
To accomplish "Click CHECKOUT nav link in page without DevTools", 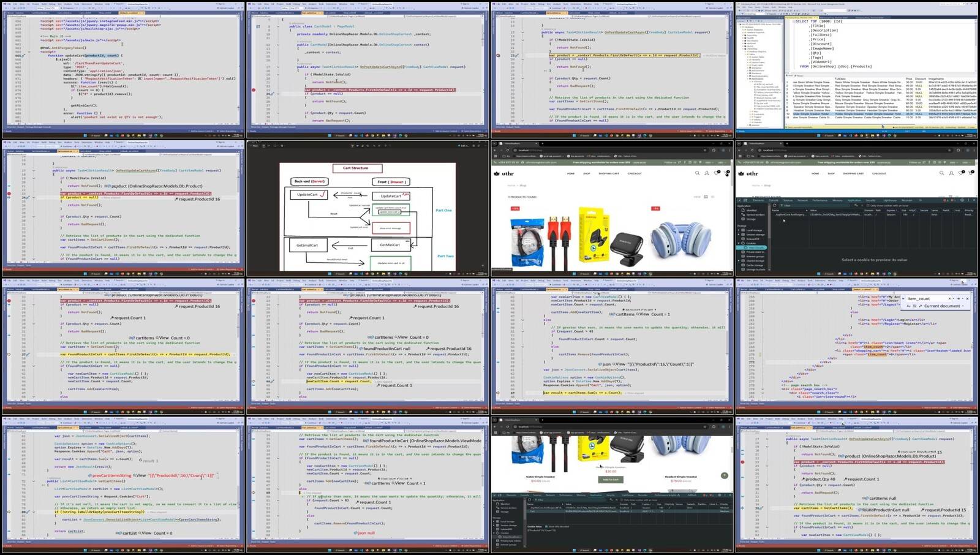I will tap(635, 173).
